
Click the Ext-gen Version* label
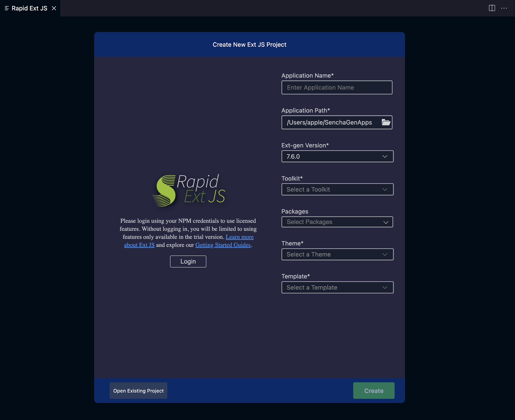coord(305,145)
